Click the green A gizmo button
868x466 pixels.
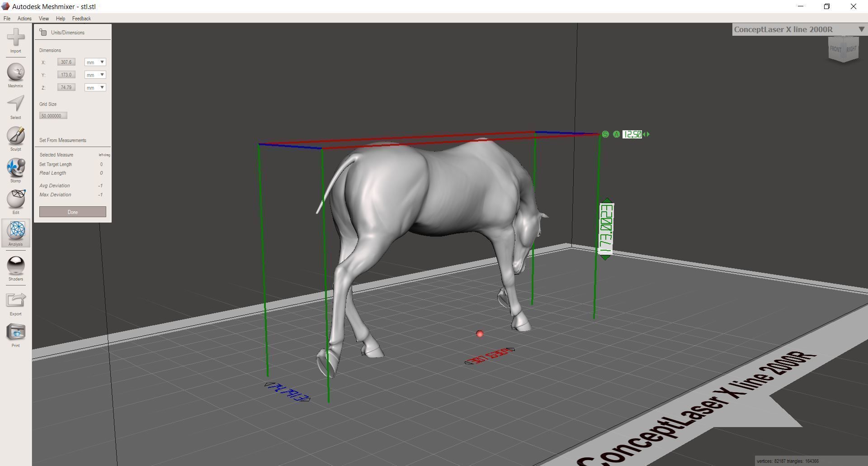pyautogui.click(x=616, y=134)
